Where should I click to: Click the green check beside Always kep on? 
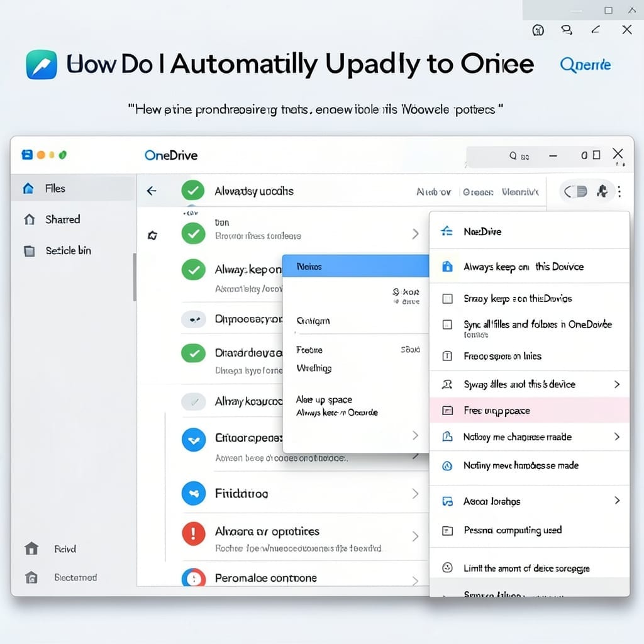coord(193,269)
